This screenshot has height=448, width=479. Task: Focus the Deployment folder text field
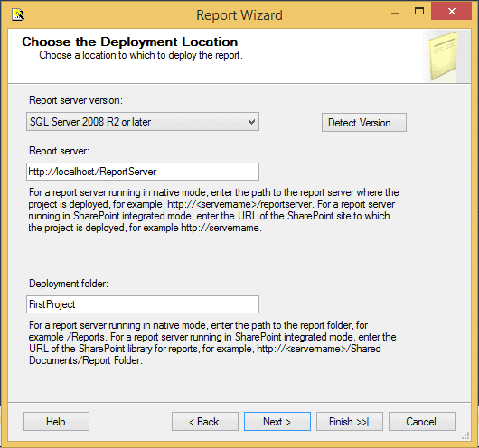pos(143,304)
